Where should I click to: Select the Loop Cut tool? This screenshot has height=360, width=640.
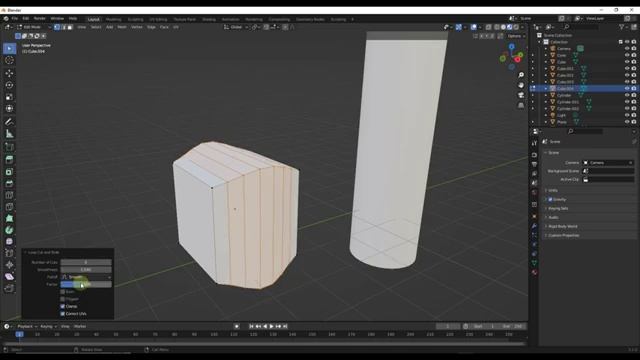(9, 195)
